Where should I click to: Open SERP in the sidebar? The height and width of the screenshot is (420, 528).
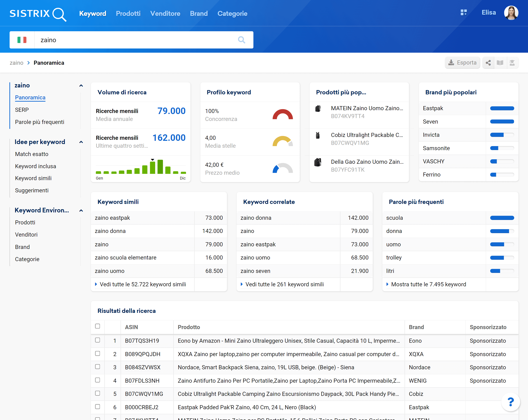[22, 110]
